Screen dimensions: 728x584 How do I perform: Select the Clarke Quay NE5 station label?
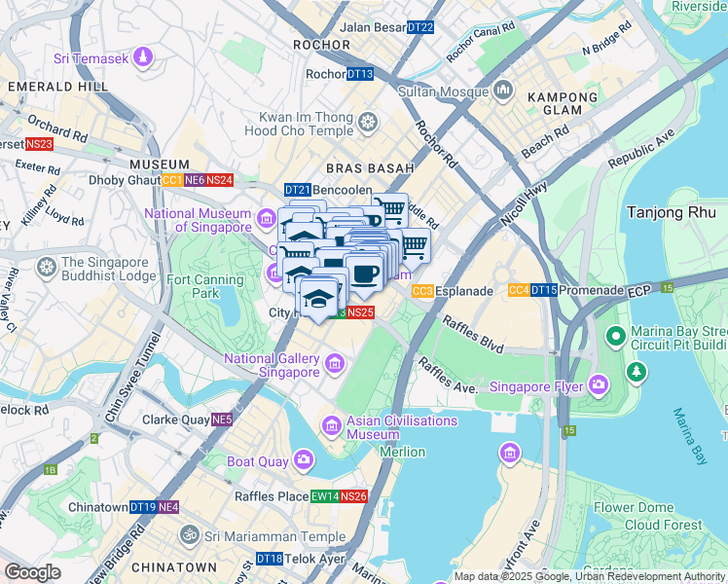[x=188, y=420]
